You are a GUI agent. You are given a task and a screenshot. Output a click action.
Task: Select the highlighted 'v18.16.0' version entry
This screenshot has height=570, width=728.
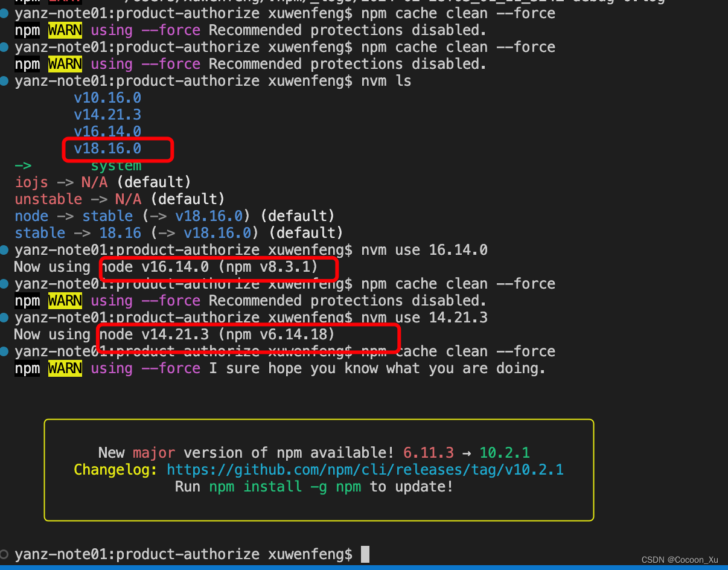[x=107, y=148]
